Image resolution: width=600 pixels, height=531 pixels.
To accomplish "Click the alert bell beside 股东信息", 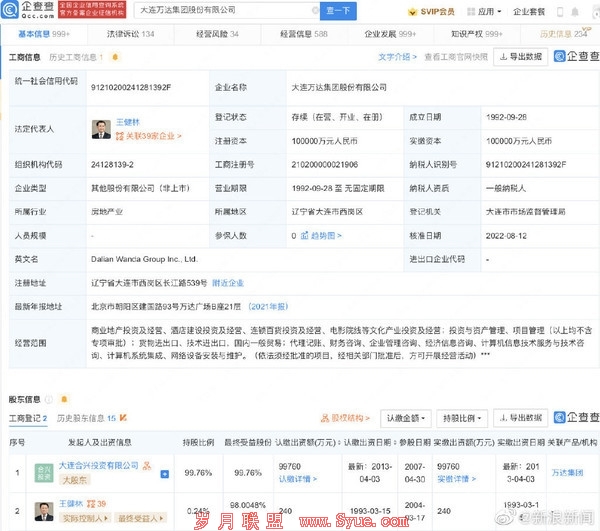I will tap(64, 400).
